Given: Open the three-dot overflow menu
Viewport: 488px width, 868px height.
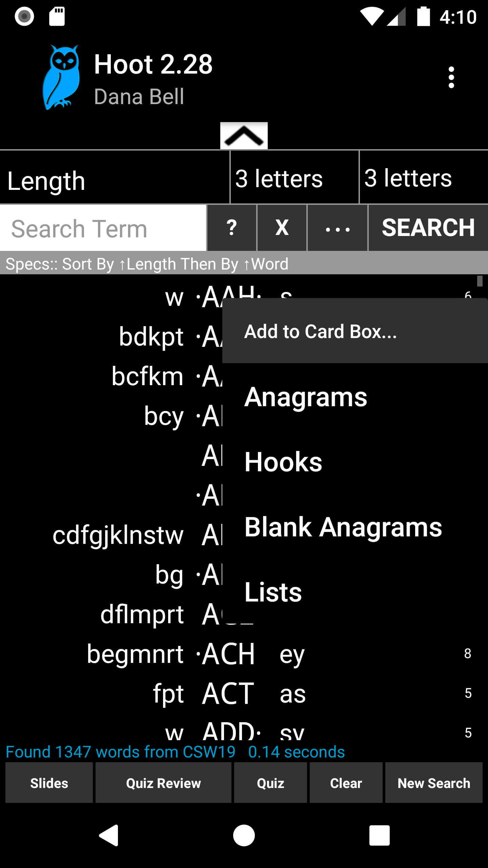Looking at the screenshot, I should (x=451, y=77).
